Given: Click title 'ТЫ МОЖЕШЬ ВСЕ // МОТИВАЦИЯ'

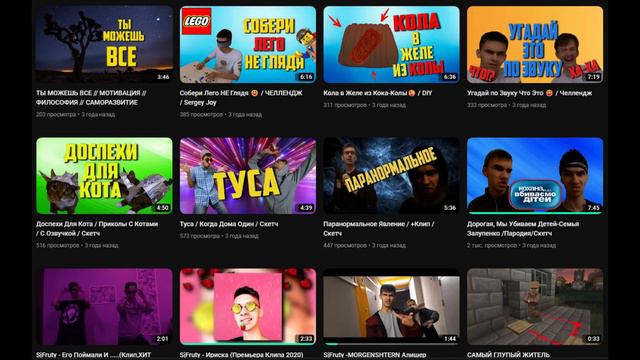Looking at the screenshot, I should pyautogui.click(x=91, y=98).
